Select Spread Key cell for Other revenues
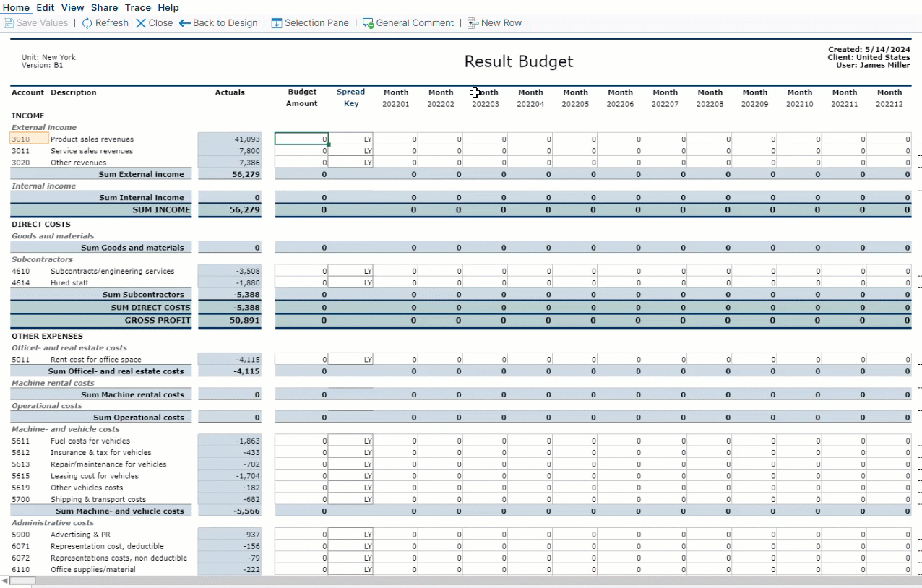The height and width of the screenshot is (588, 922). coord(350,163)
